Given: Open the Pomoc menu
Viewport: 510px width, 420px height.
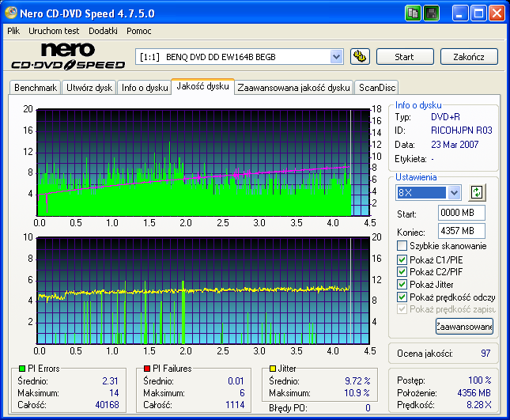Looking at the screenshot, I should (x=139, y=31).
